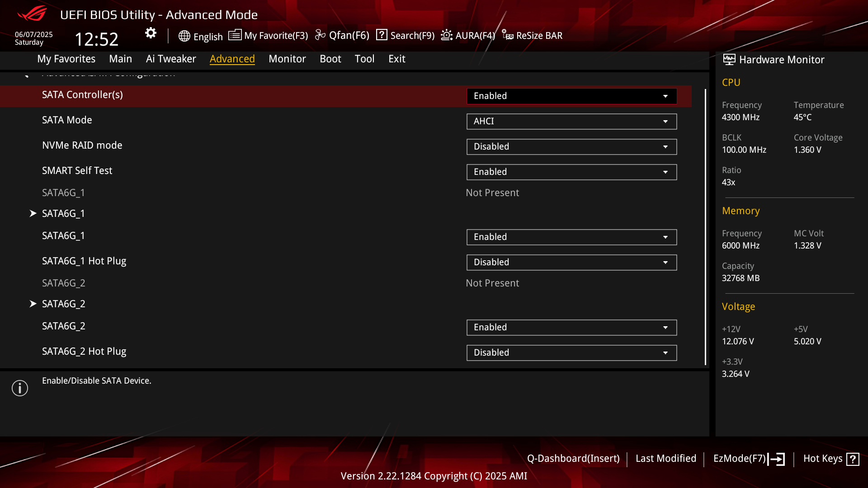The image size is (868, 488).
Task: Click the ReSize BAR icon
Action: 507,35
